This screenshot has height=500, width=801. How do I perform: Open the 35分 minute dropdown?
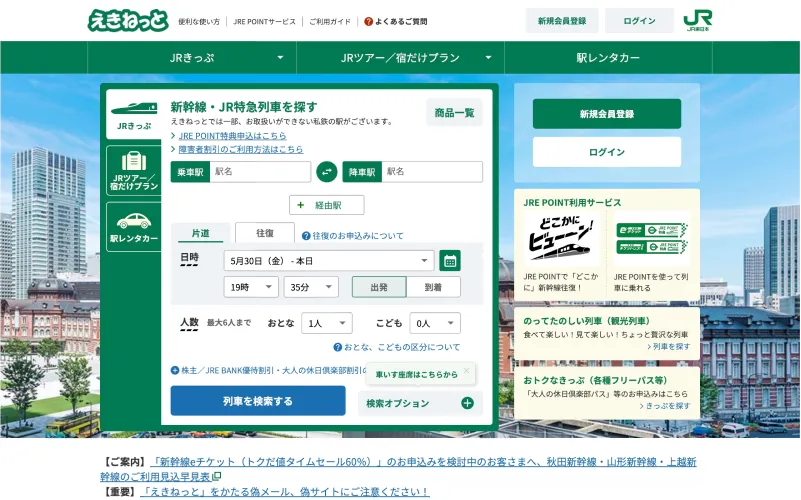(x=311, y=287)
